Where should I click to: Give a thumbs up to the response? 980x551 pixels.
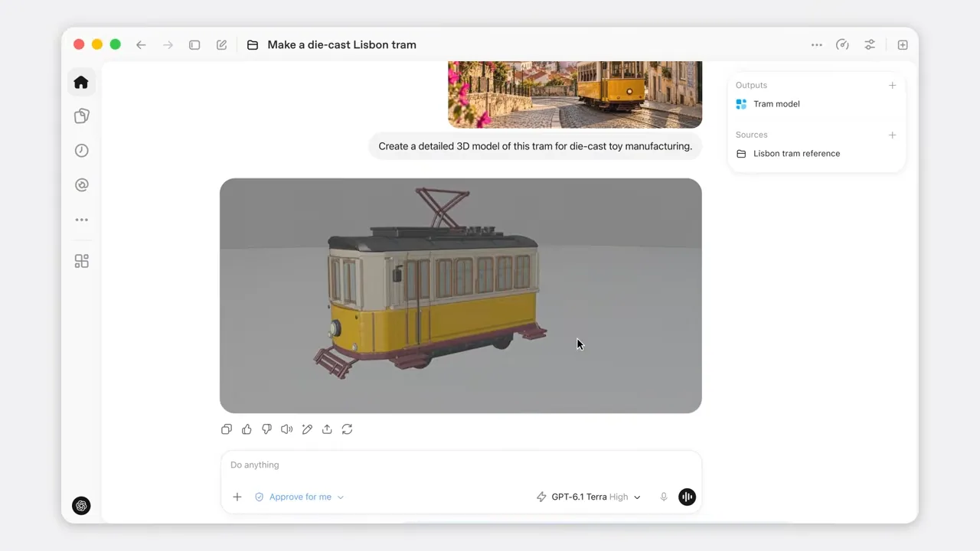(x=247, y=429)
